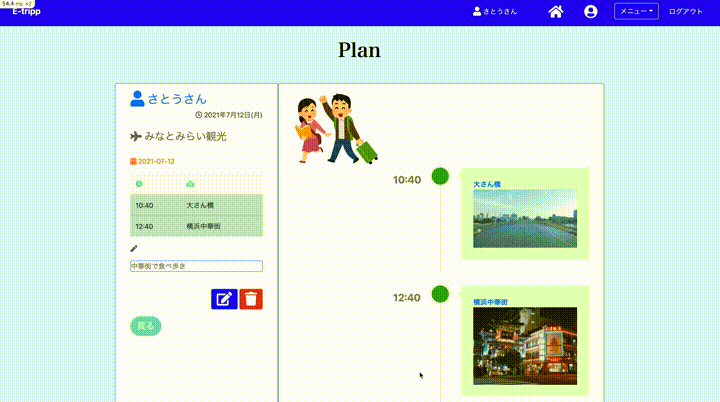Click the red trash delete button

click(x=251, y=299)
